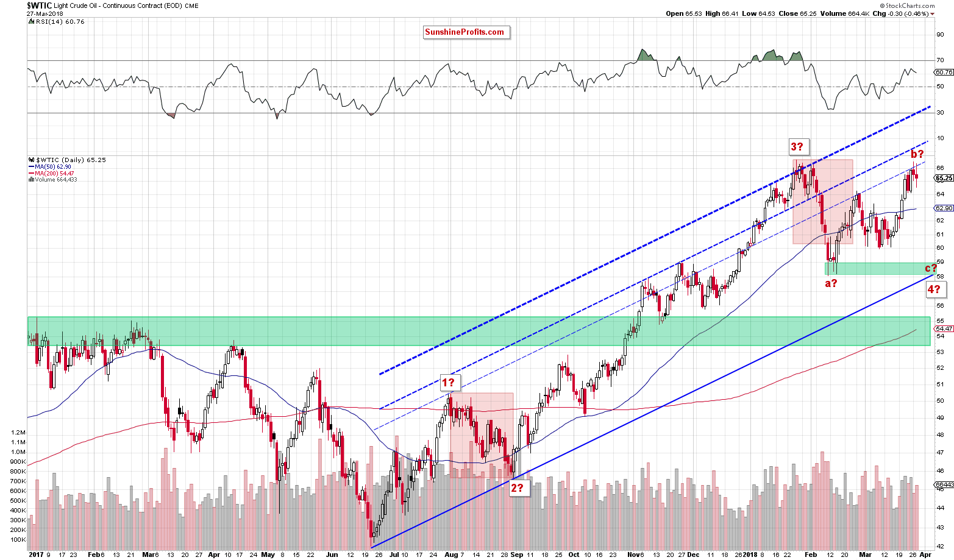
Task: Click the 'RSI(14) 60.76' legend text
Action: [60, 21]
